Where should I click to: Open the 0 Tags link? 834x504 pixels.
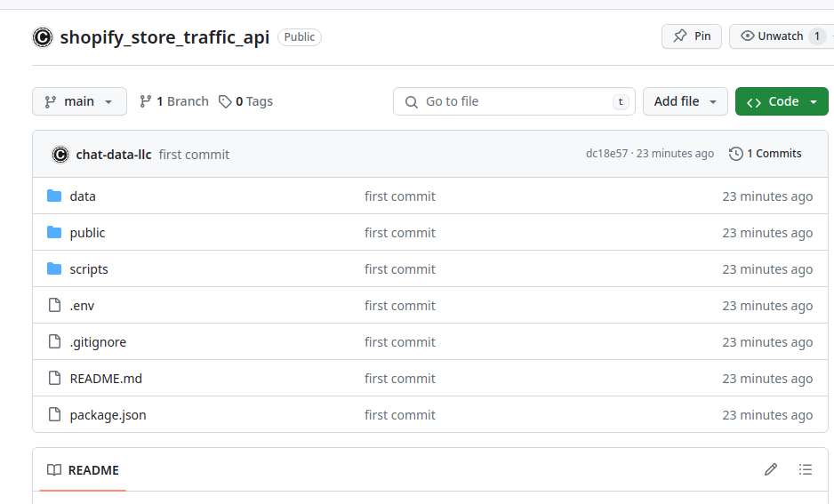click(x=245, y=101)
